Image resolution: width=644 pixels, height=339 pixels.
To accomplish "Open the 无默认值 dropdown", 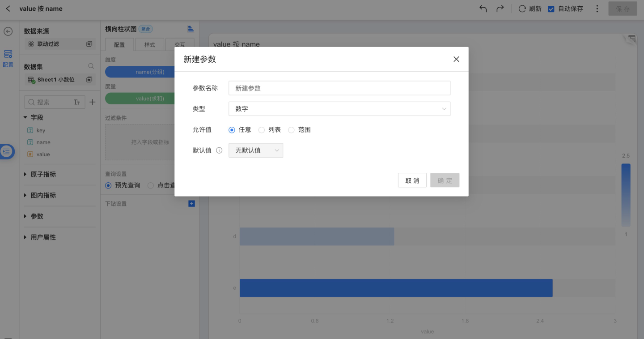I will pos(256,150).
